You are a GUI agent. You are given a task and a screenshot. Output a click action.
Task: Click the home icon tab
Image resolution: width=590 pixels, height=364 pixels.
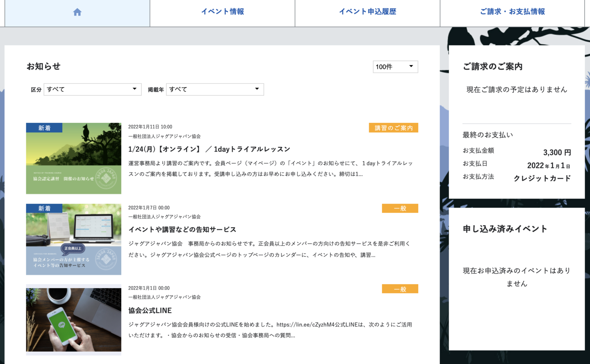(x=77, y=12)
